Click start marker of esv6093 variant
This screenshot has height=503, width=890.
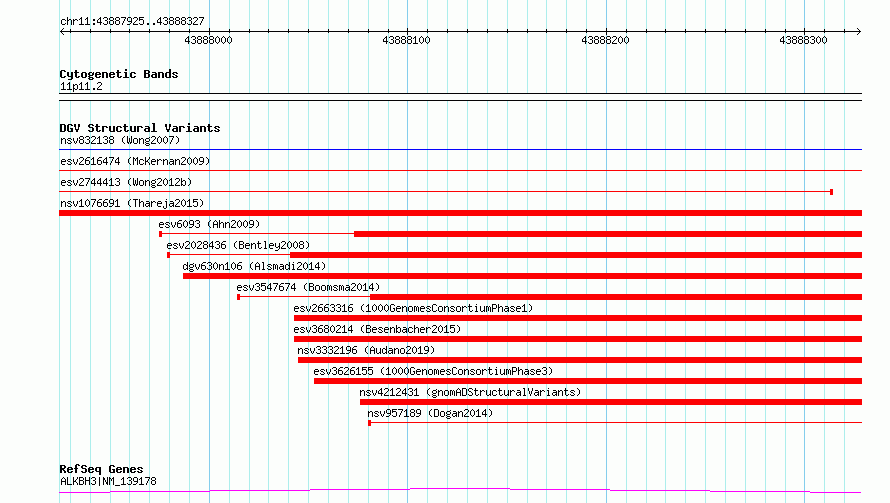pyautogui.click(x=161, y=234)
